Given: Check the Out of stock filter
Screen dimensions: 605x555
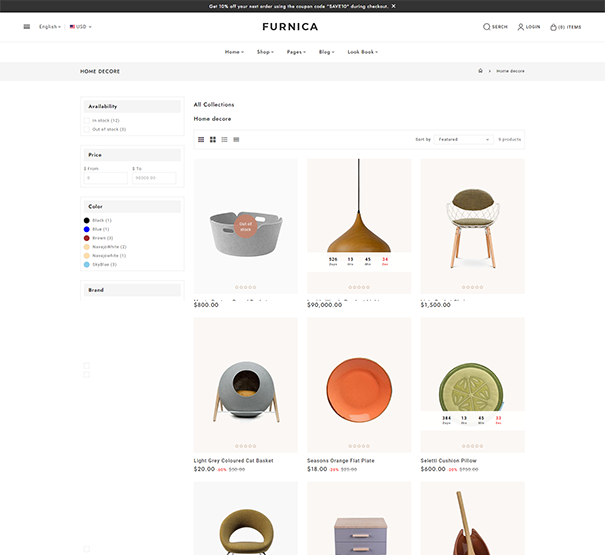Looking at the screenshot, I should tap(87, 129).
